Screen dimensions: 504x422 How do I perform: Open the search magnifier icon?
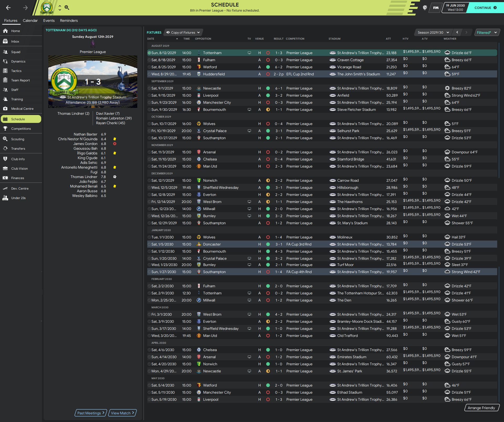(67, 8)
